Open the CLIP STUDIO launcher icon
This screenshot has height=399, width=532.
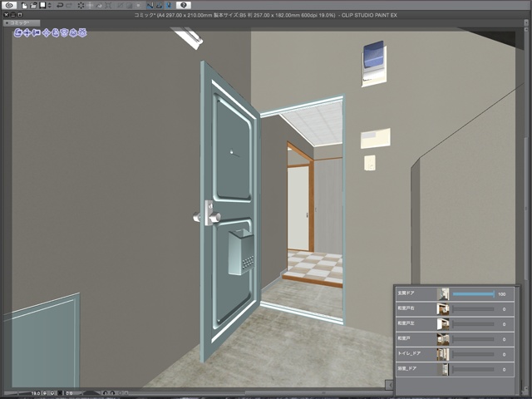[9, 5]
